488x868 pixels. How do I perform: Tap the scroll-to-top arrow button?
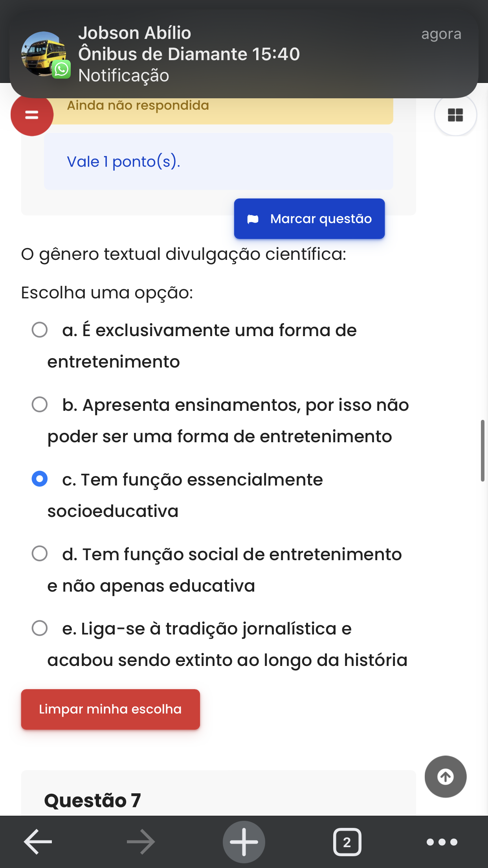[x=446, y=776]
